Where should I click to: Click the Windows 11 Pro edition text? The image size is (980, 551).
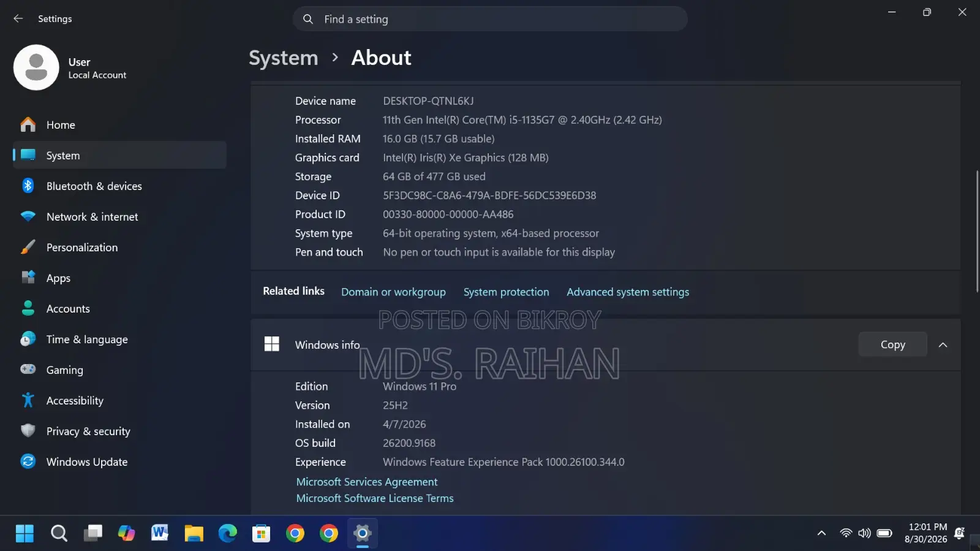(x=420, y=387)
